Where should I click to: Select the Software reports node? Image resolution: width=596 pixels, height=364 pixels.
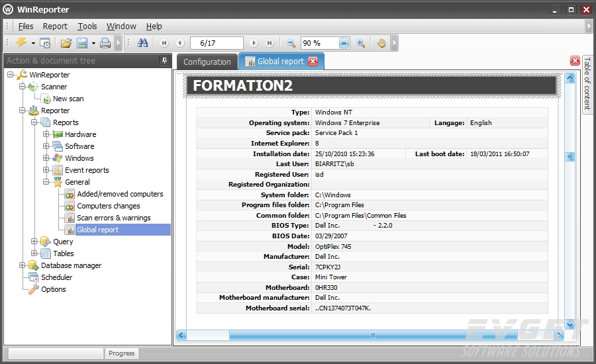79,146
